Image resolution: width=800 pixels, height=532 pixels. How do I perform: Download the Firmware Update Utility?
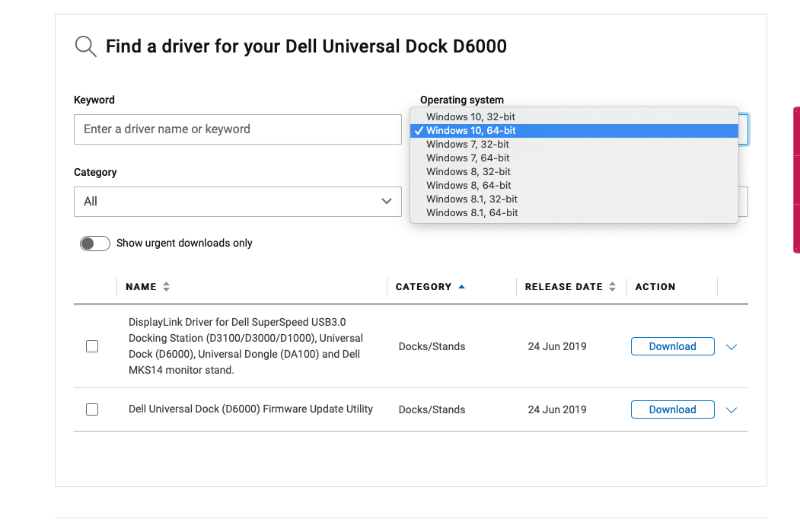coord(672,409)
